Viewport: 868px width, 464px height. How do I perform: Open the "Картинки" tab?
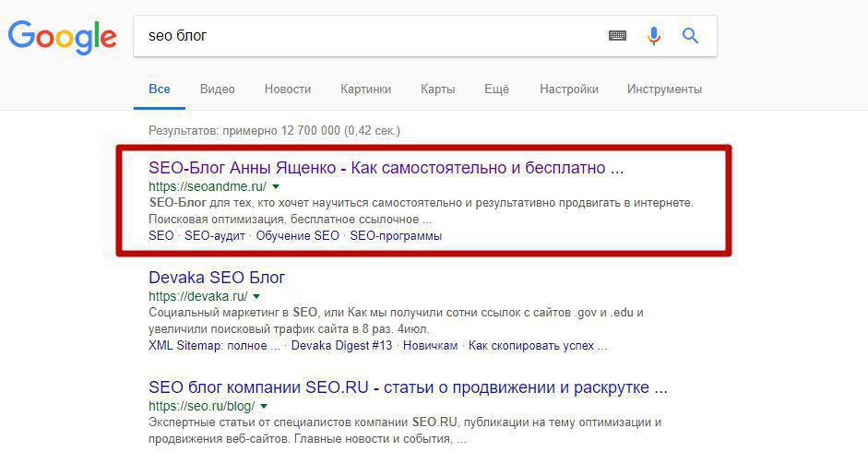365,89
